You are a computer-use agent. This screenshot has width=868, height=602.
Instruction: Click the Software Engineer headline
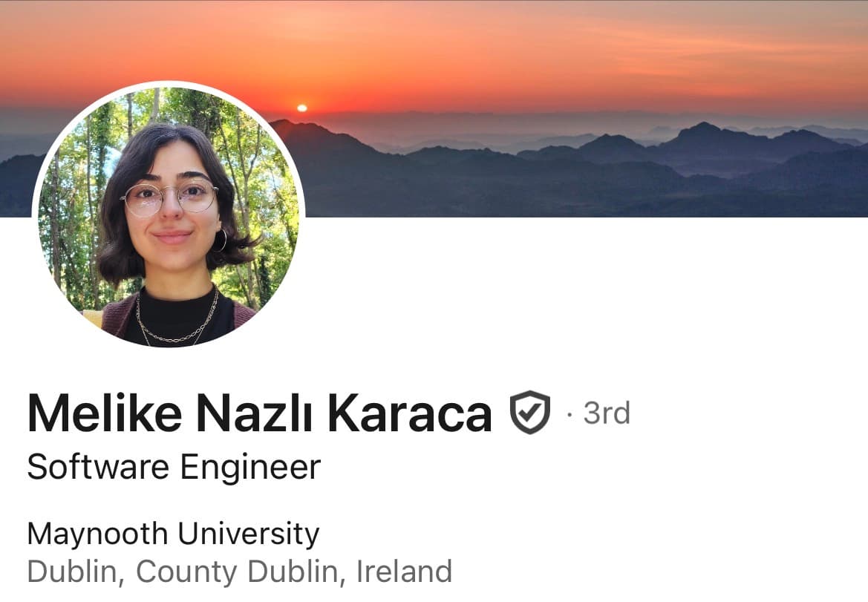click(x=174, y=467)
